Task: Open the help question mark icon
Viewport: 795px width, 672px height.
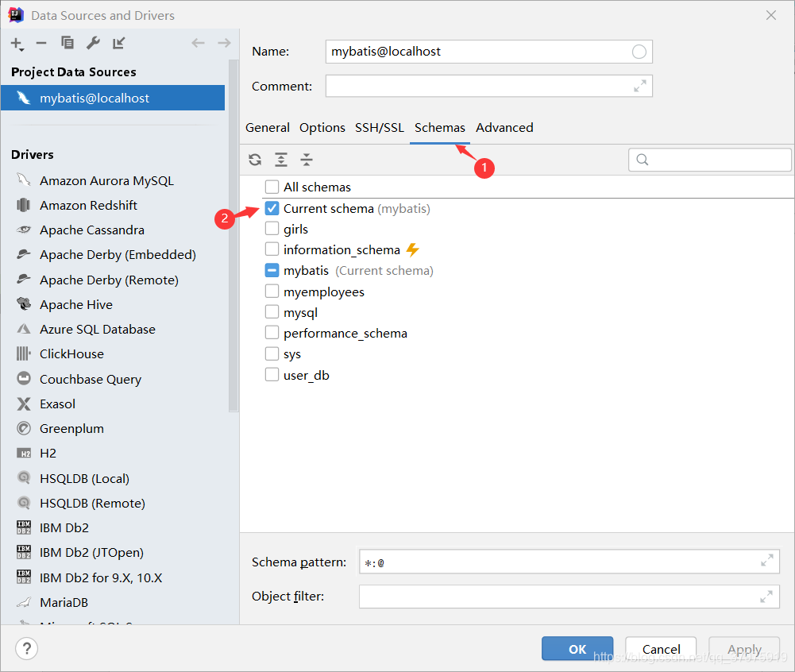Action: click(x=27, y=649)
